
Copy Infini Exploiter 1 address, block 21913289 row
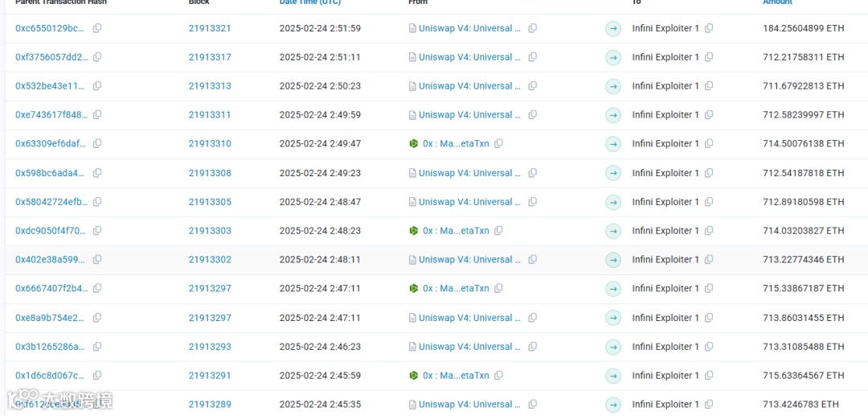tap(709, 405)
